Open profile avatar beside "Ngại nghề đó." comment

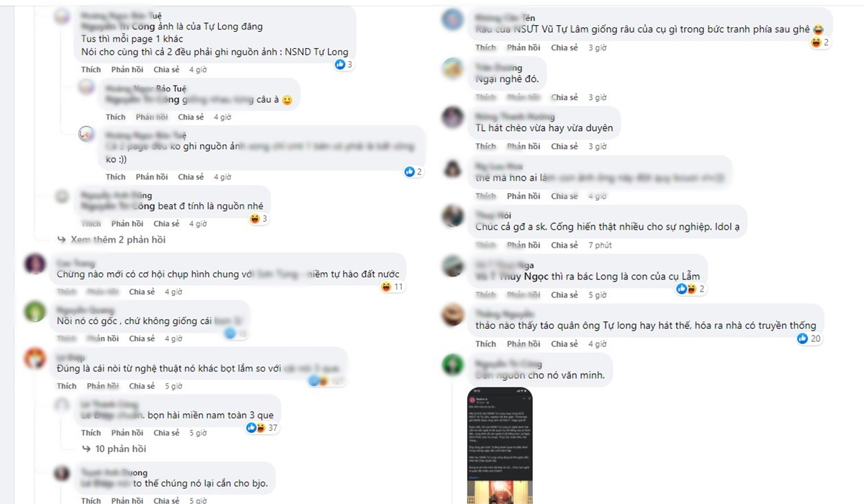click(452, 69)
